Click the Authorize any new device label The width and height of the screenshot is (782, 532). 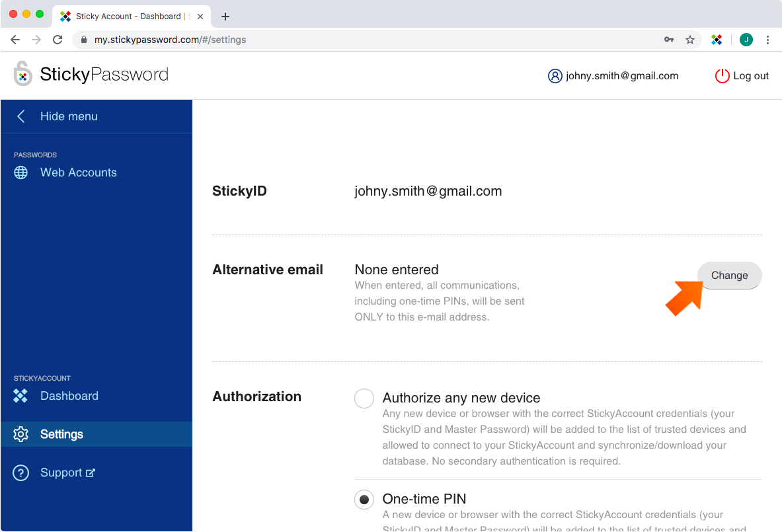point(461,398)
